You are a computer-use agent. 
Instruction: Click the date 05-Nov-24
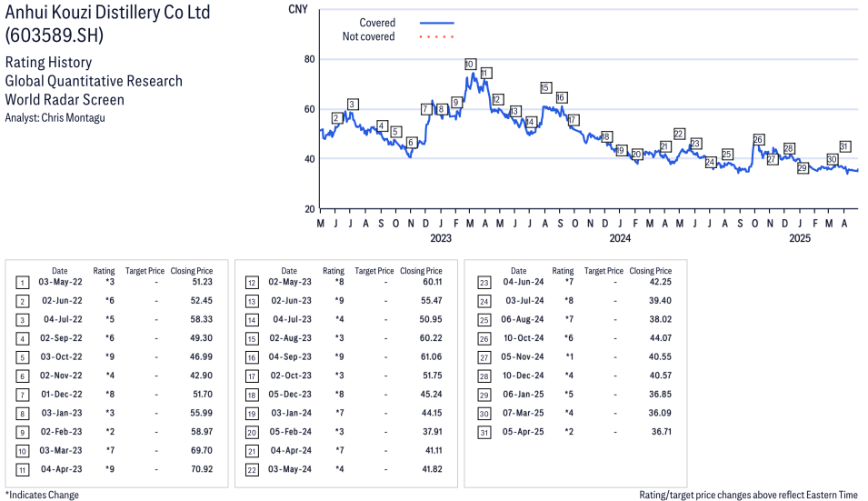tap(523, 356)
